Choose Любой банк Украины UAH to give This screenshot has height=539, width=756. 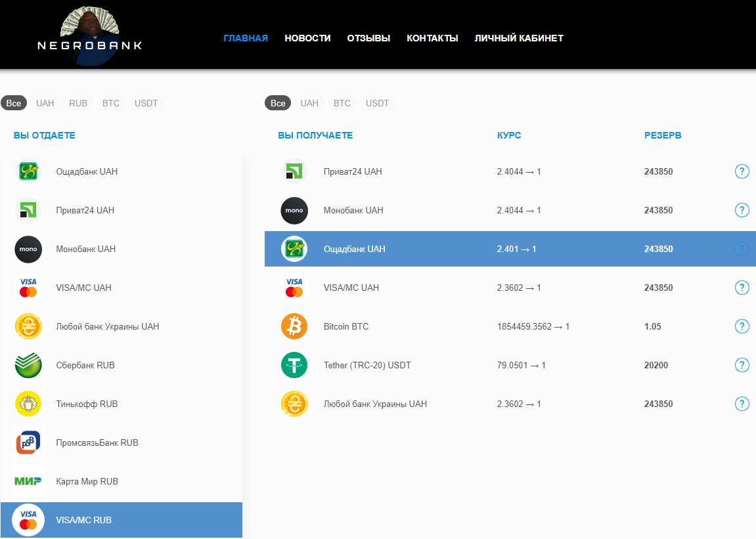pos(121,326)
